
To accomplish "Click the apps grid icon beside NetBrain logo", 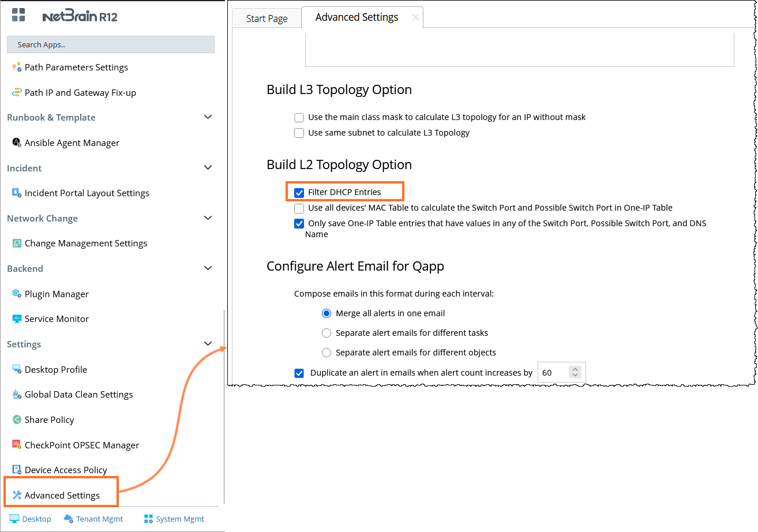I will 18,15.
